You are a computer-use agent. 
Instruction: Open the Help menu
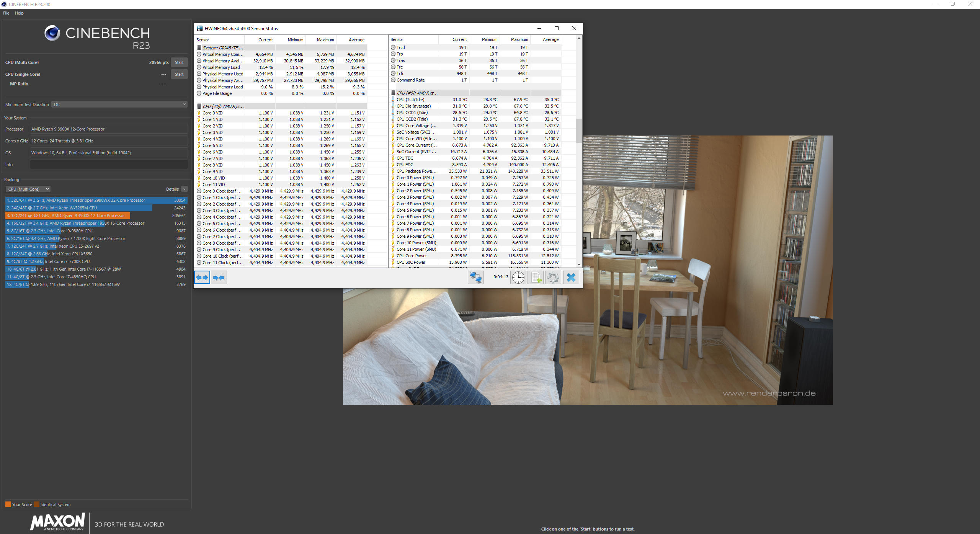click(x=19, y=13)
